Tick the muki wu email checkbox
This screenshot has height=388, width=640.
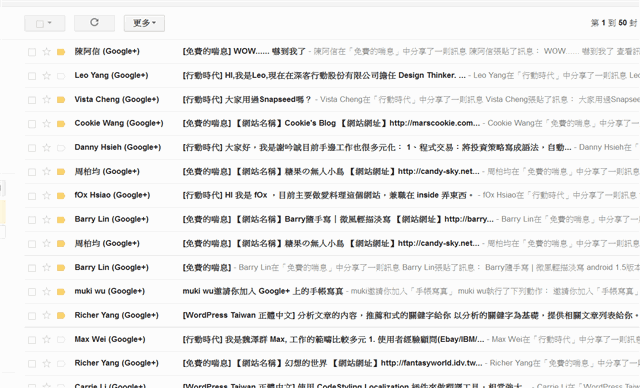pyautogui.click(x=32, y=292)
